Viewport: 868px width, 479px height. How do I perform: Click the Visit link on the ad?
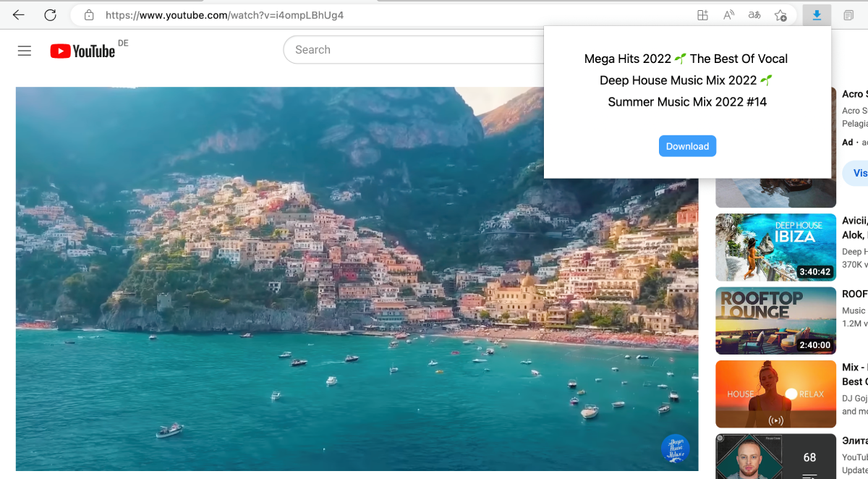(859, 173)
